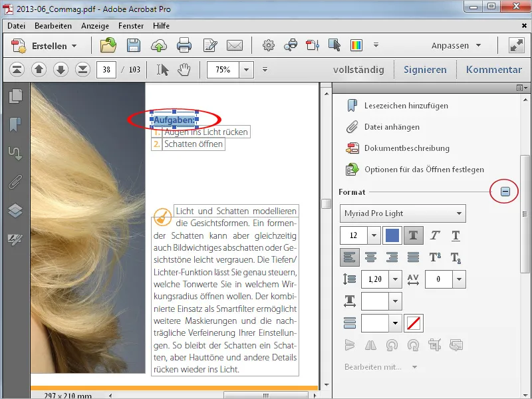The image size is (532, 399).
Task: Open the layers panel in sidebar
Action: tap(15, 210)
